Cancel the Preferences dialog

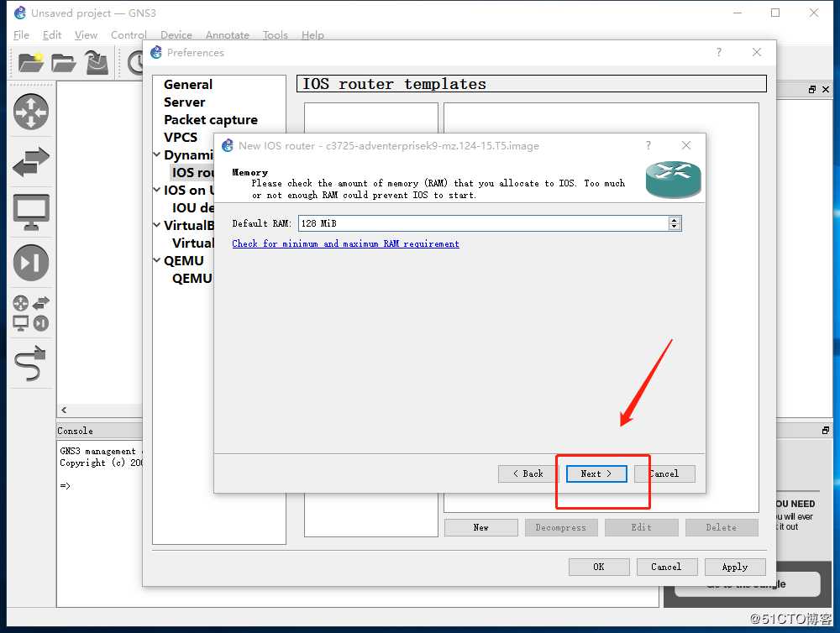pyautogui.click(x=667, y=567)
